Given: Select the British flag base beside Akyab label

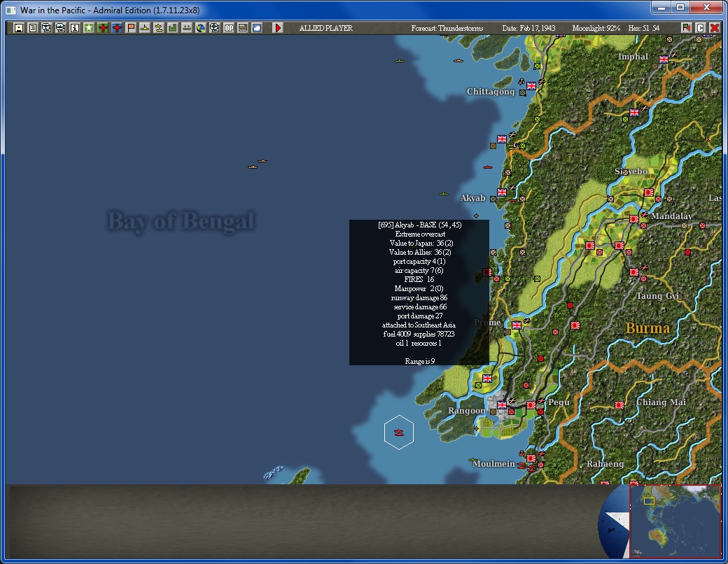Looking at the screenshot, I should (502, 192).
